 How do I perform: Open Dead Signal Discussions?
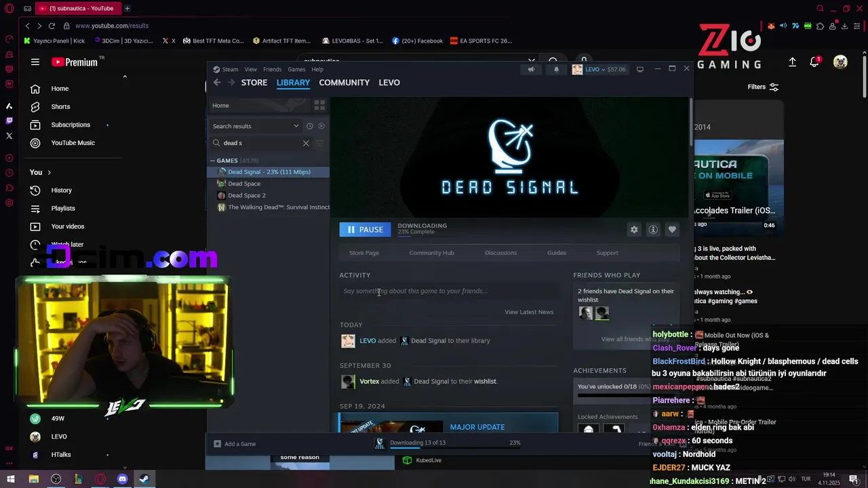coord(500,253)
